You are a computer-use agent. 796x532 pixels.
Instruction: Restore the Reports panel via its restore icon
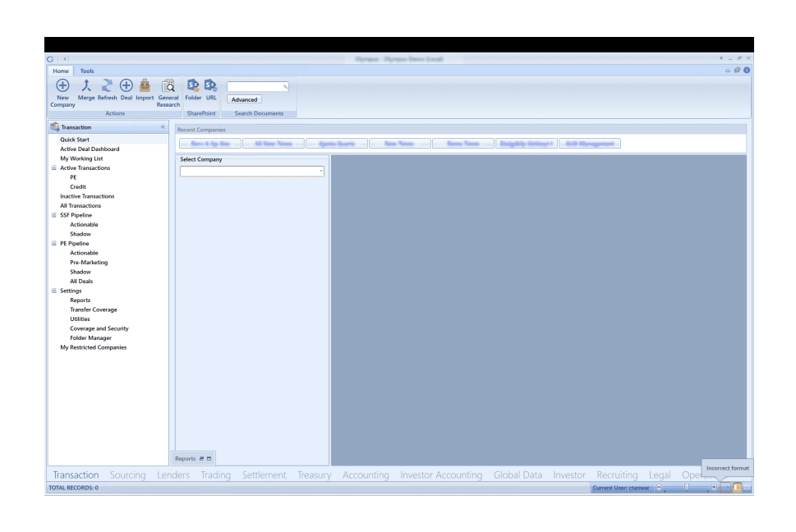coord(201,458)
